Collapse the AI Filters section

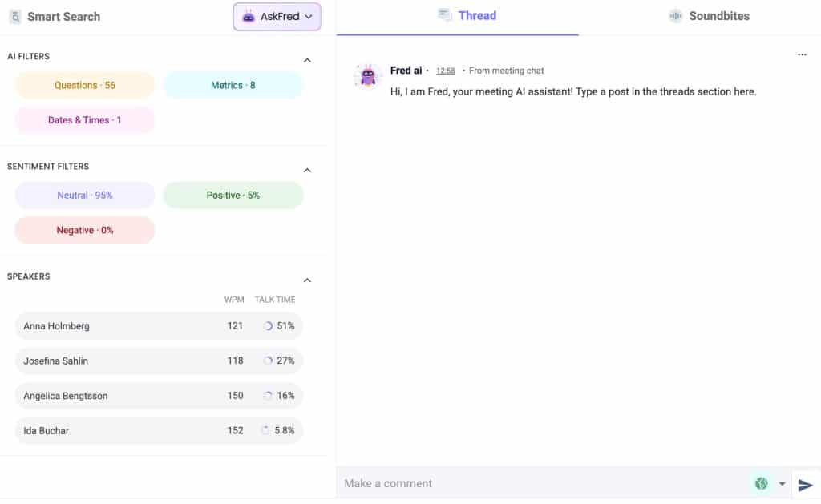point(307,61)
